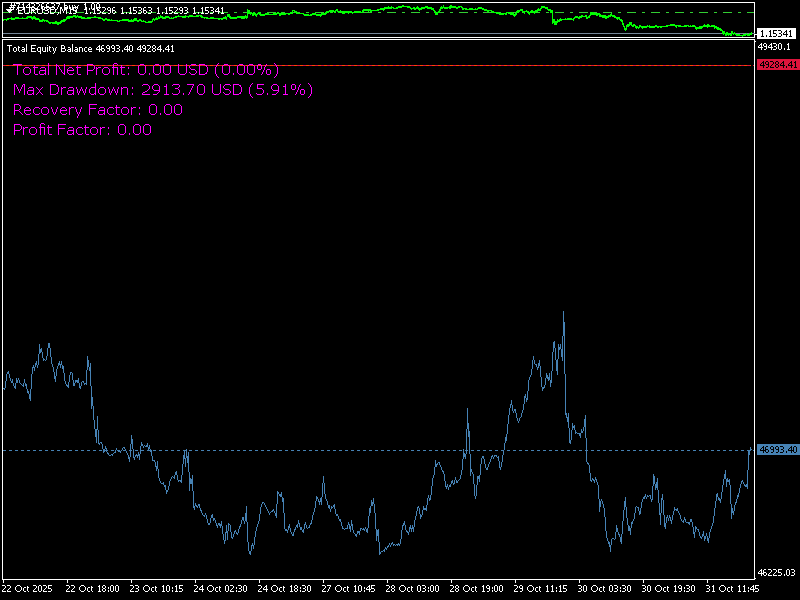Select the 'Profit Factor: 0.00' label
The image size is (800, 600).
click(x=82, y=130)
